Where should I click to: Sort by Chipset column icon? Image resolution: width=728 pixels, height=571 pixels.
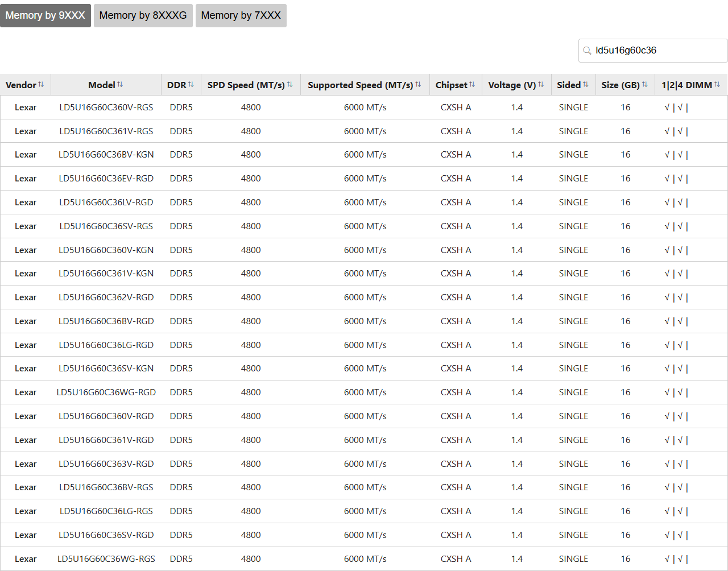[472, 85]
